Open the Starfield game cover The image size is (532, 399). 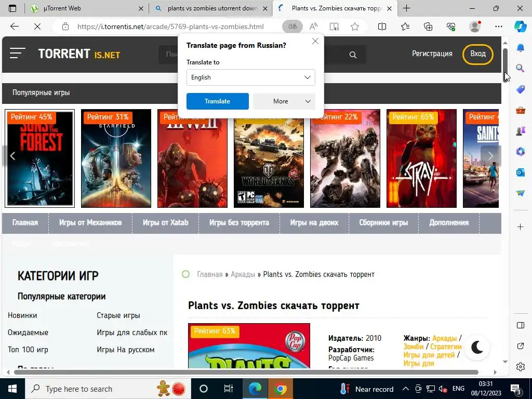click(x=116, y=158)
